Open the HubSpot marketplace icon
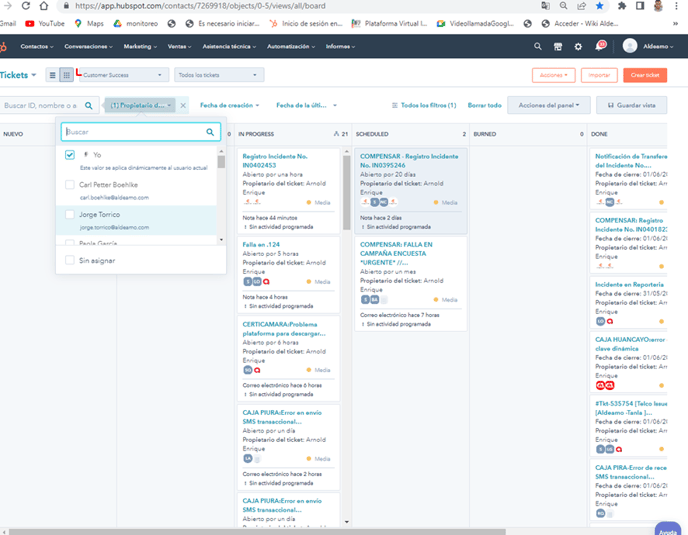688x535 pixels. 558,47
